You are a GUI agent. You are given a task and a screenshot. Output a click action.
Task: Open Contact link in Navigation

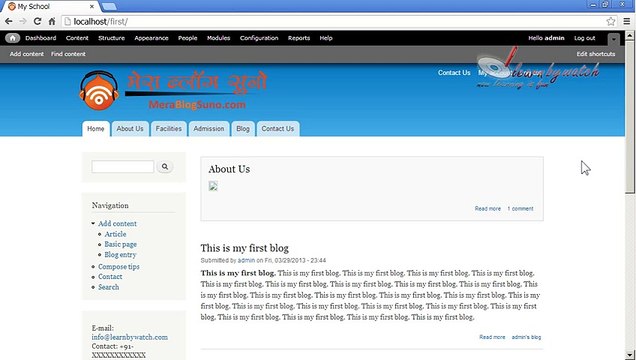[x=110, y=276]
